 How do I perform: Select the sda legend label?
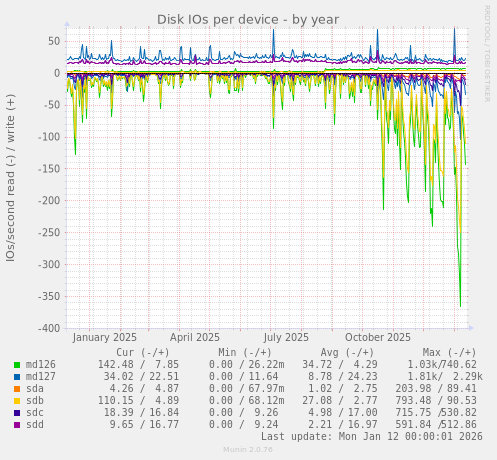[35, 389]
